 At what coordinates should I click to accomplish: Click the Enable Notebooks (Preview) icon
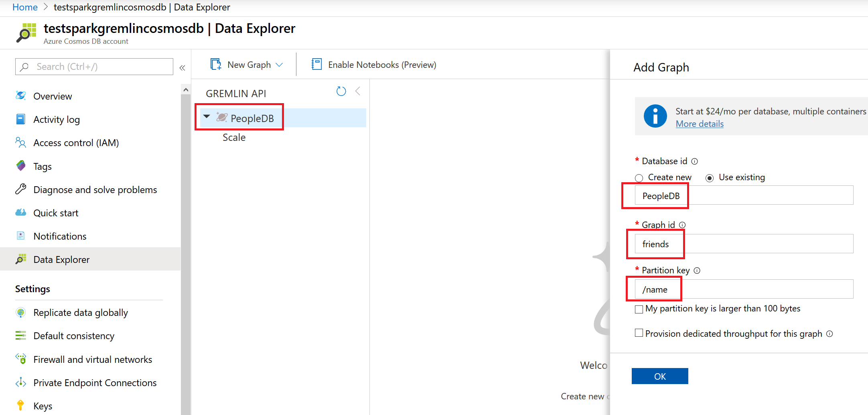tap(316, 64)
